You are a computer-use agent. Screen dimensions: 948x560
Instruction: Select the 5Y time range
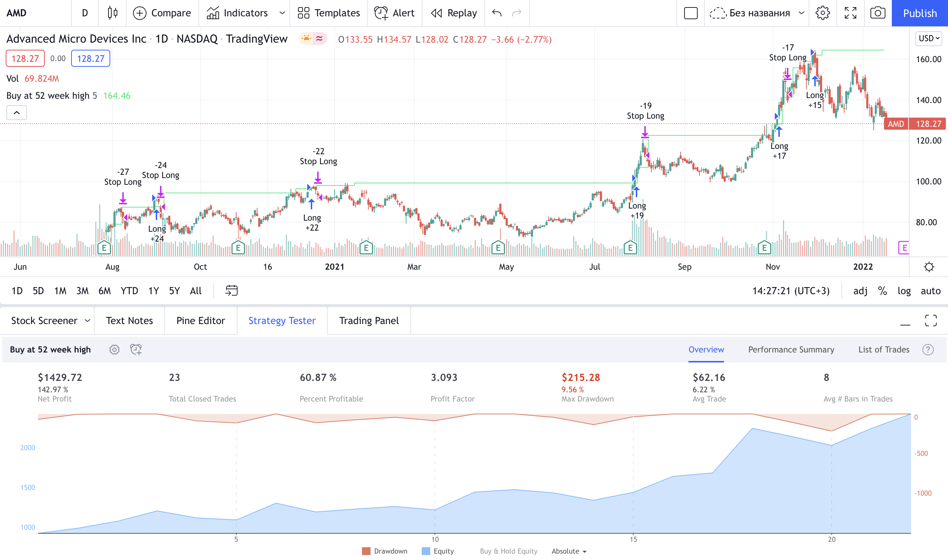174,291
